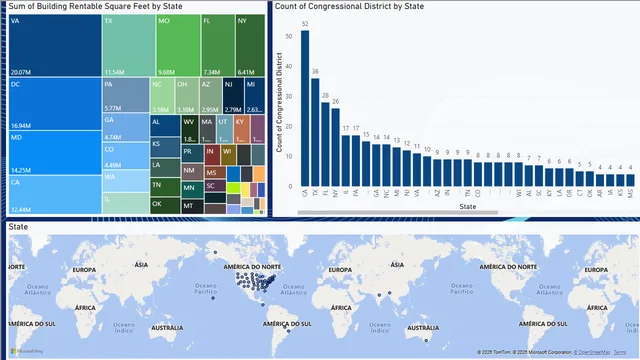Click the MS treemap tile
Viewport: 640px width, 360px height.
(215, 172)
